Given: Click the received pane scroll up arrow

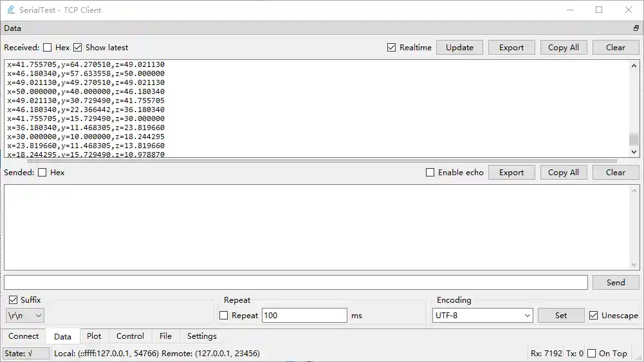Looking at the screenshot, I should [x=634, y=66].
